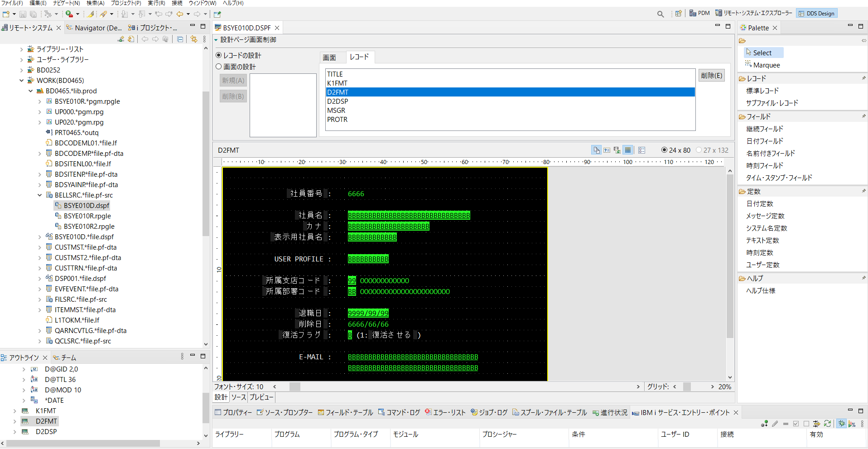Click the search magnifier icon near perspectives
Viewport: 868px width, 449px height.
tap(661, 14)
